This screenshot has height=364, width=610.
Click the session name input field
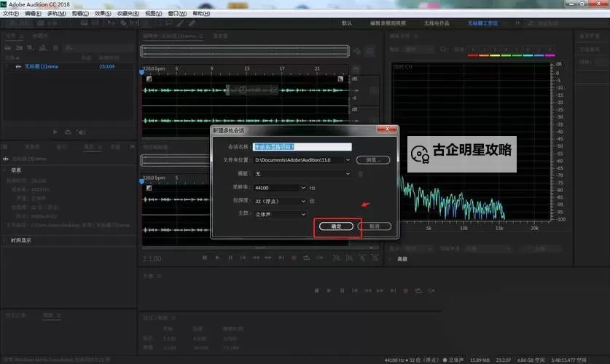(x=302, y=146)
